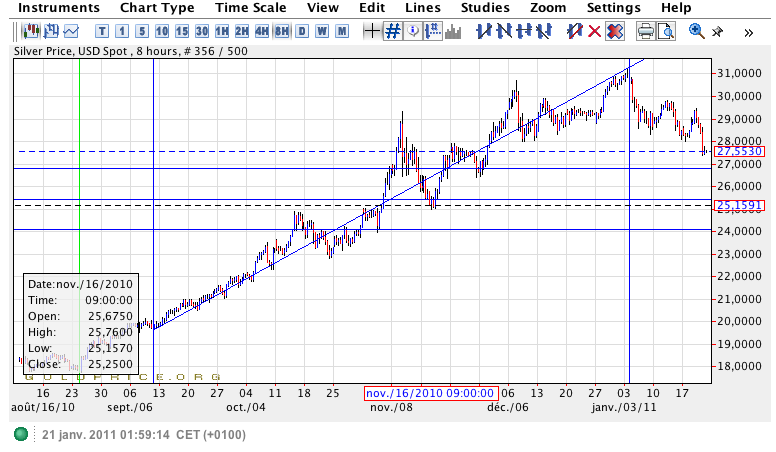Click the green status indicator circle
The width and height of the screenshot is (776, 452).
click(21, 435)
